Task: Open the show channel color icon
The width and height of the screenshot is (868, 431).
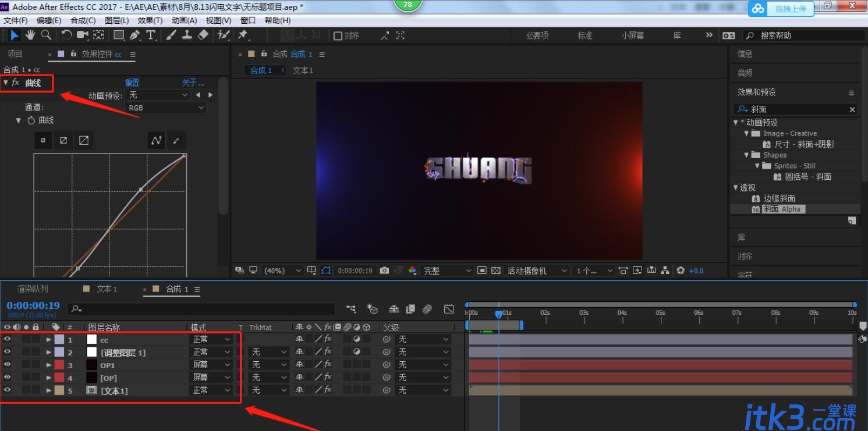Action: coord(413,270)
